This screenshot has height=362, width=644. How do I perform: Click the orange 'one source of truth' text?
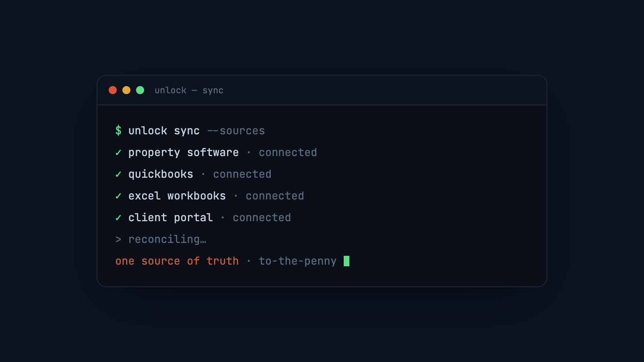[x=177, y=261]
